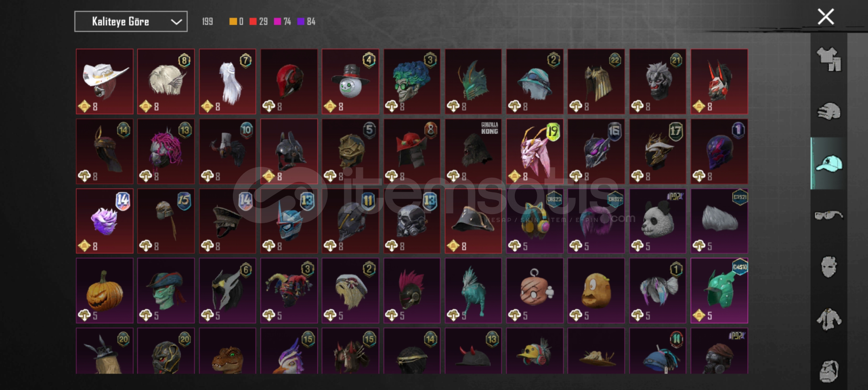The width and height of the screenshot is (868, 390).
Task: Click the dropdown chevron arrow
Action: click(176, 22)
